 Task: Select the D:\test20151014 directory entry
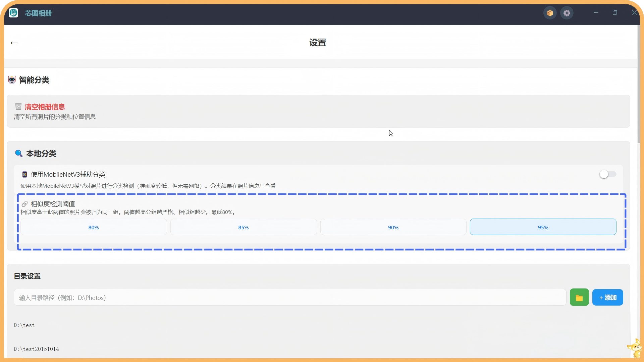(x=36, y=349)
